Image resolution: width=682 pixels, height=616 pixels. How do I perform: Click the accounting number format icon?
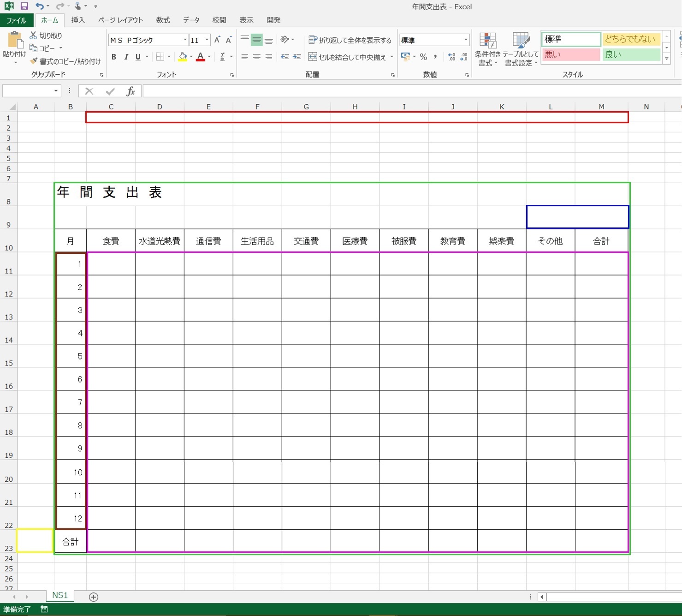(405, 57)
